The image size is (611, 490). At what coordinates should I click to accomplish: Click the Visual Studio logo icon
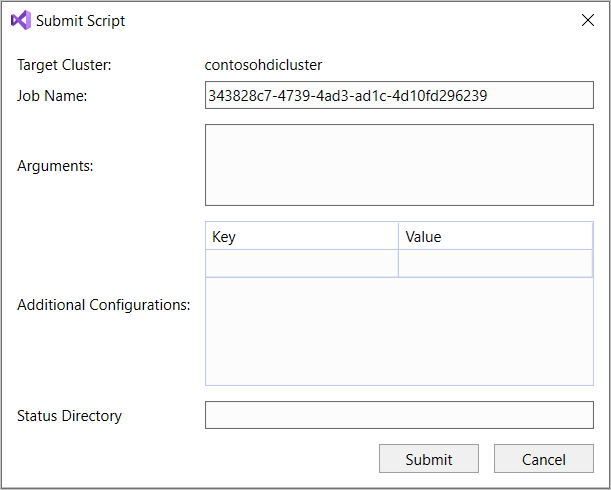(20, 20)
